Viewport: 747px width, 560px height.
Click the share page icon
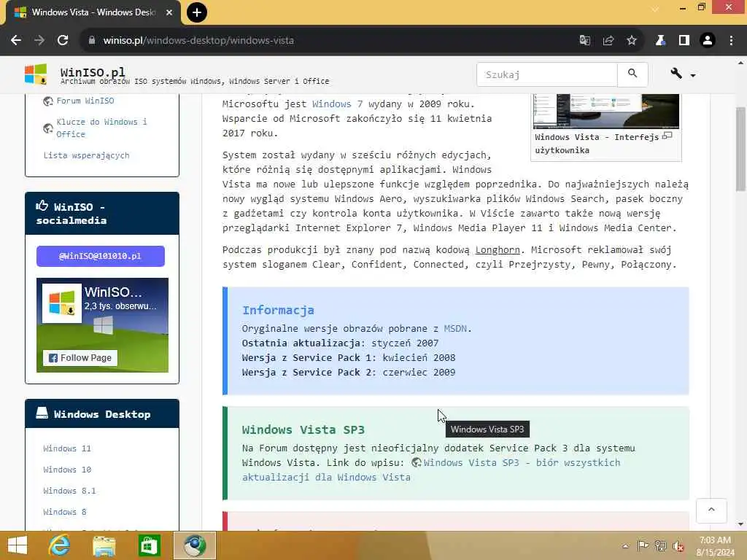click(608, 41)
